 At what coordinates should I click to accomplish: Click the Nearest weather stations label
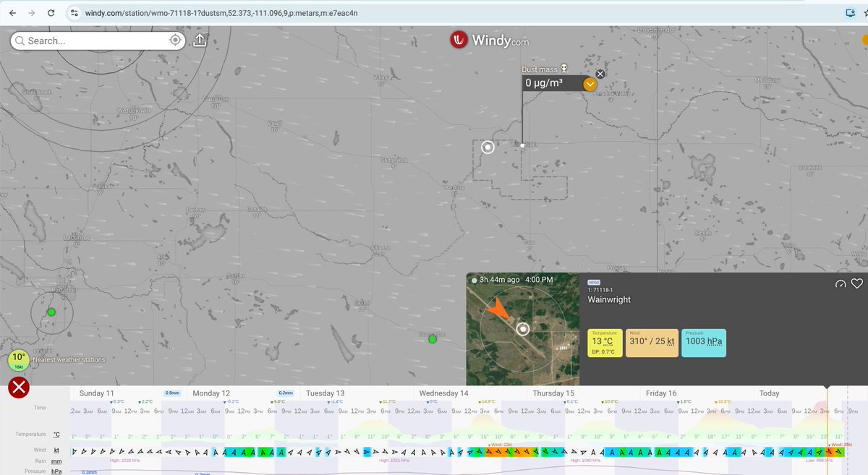tap(69, 360)
